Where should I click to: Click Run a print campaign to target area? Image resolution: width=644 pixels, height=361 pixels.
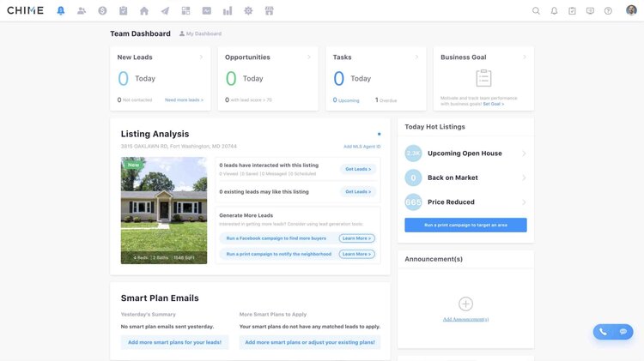pos(465,226)
